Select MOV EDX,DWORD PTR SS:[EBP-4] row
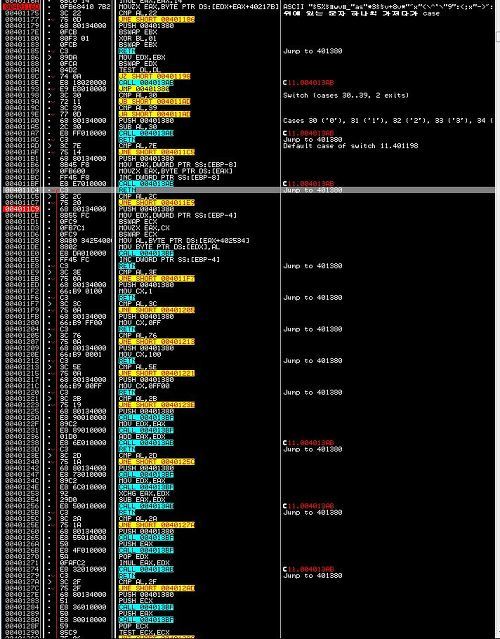Image resolution: width=500 pixels, height=639 pixels. click(178, 215)
